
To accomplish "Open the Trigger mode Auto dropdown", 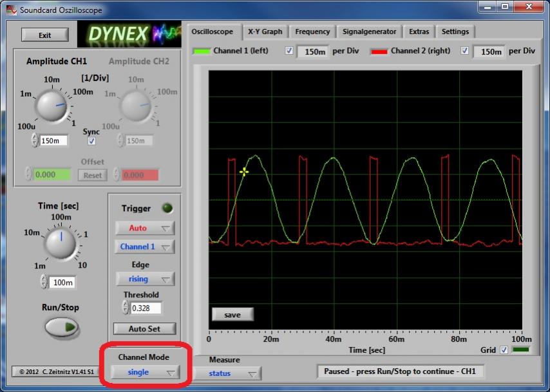I will [145, 228].
